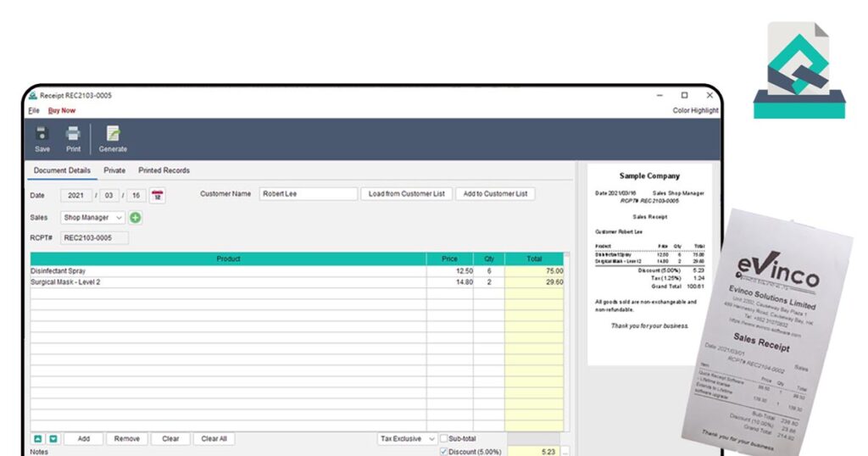868x456 pixels.
Task: Click the move row up arrow icon
Action: [37, 439]
